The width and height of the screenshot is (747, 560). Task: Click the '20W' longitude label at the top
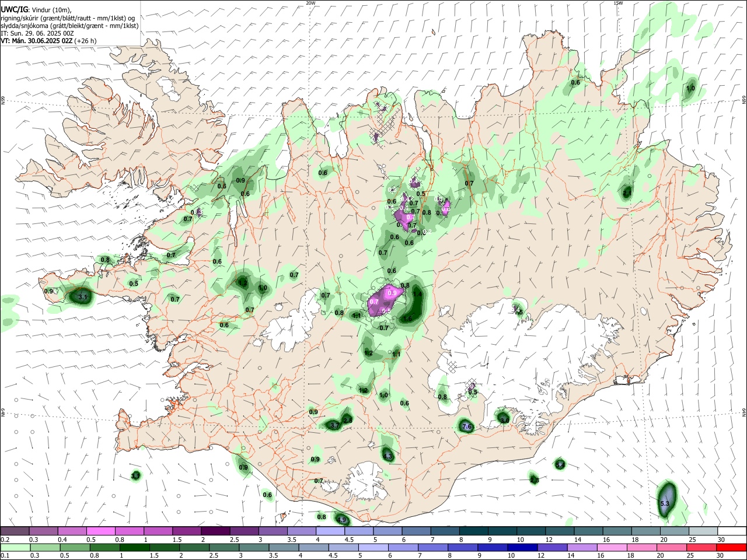(x=310, y=3)
